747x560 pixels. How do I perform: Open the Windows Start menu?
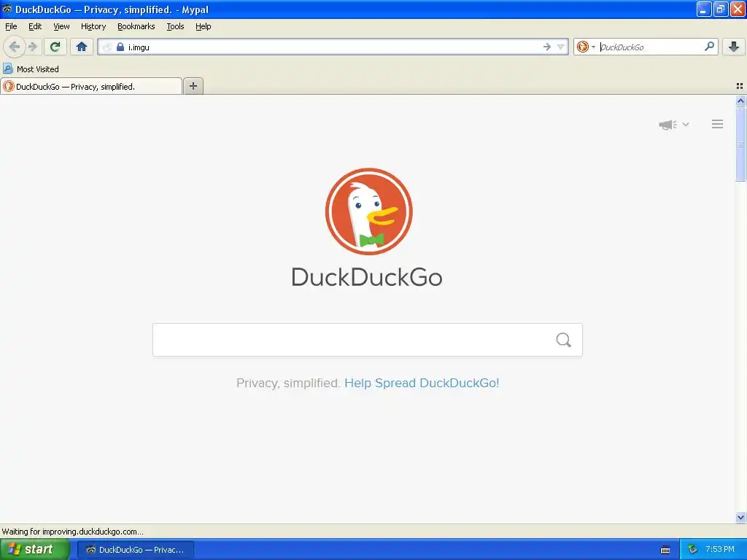click(34, 549)
